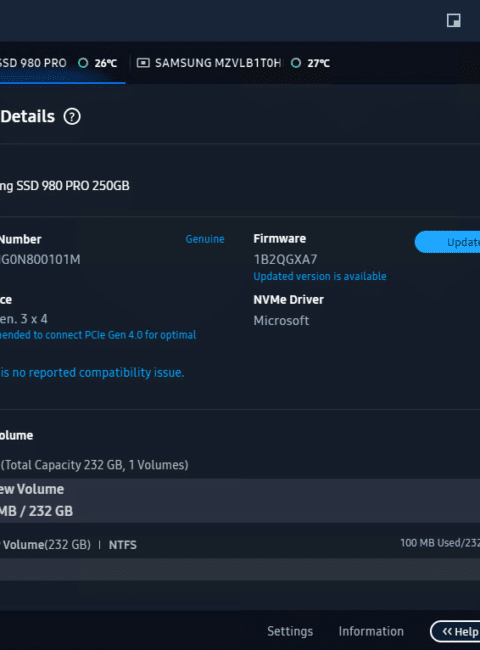Click the double chevron on the Help button
This screenshot has width=480, height=650.
pos(447,631)
